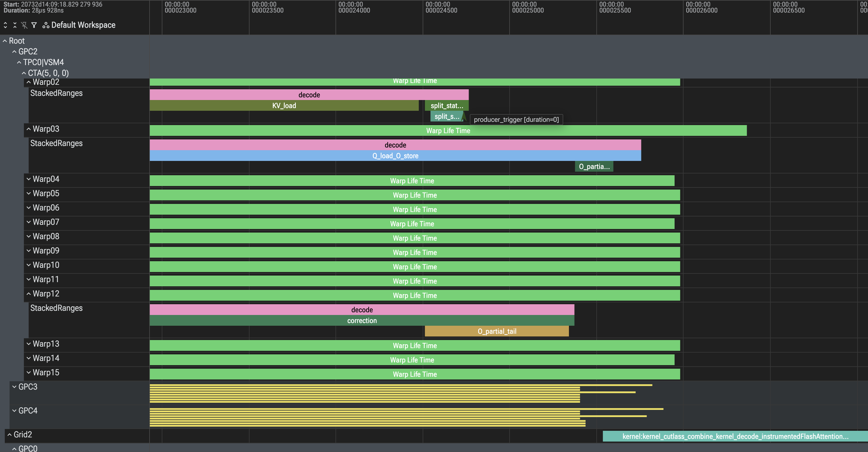
Task: Expand the GPC4 node
Action: [x=14, y=411]
